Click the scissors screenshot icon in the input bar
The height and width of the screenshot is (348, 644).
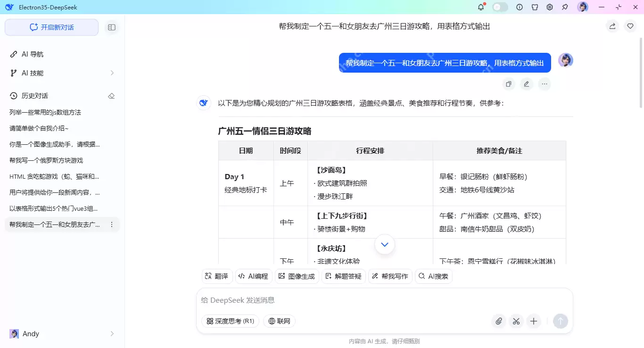point(516,321)
